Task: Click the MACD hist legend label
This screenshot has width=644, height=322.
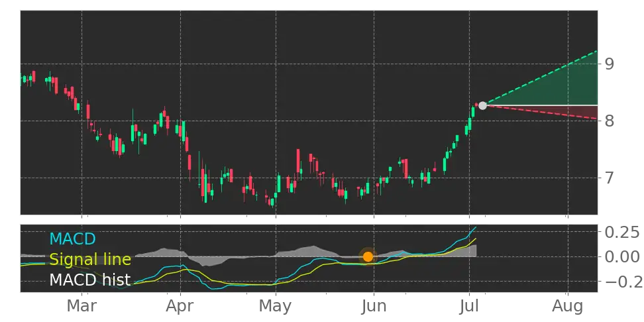Action: tap(90, 280)
